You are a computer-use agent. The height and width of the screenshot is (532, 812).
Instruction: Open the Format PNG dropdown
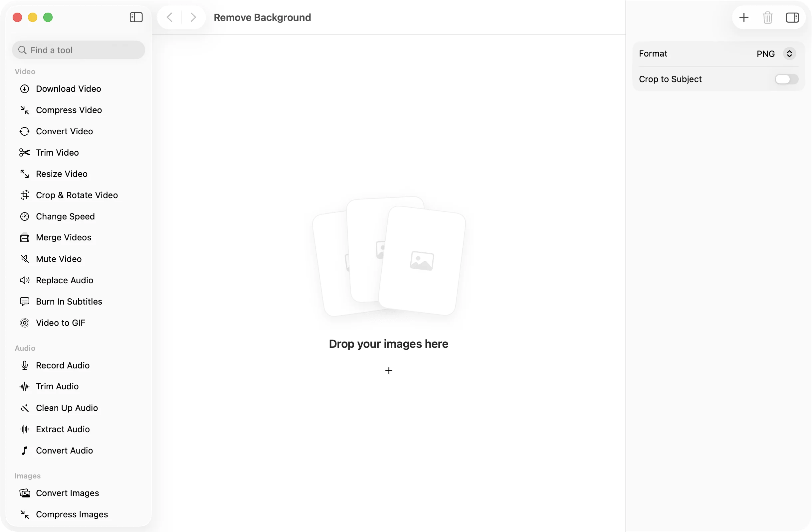776,54
